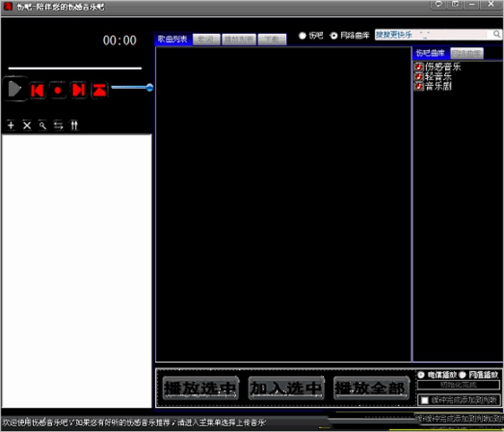Select the 电信播放 radio option
The image size is (504, 432).
421,375
